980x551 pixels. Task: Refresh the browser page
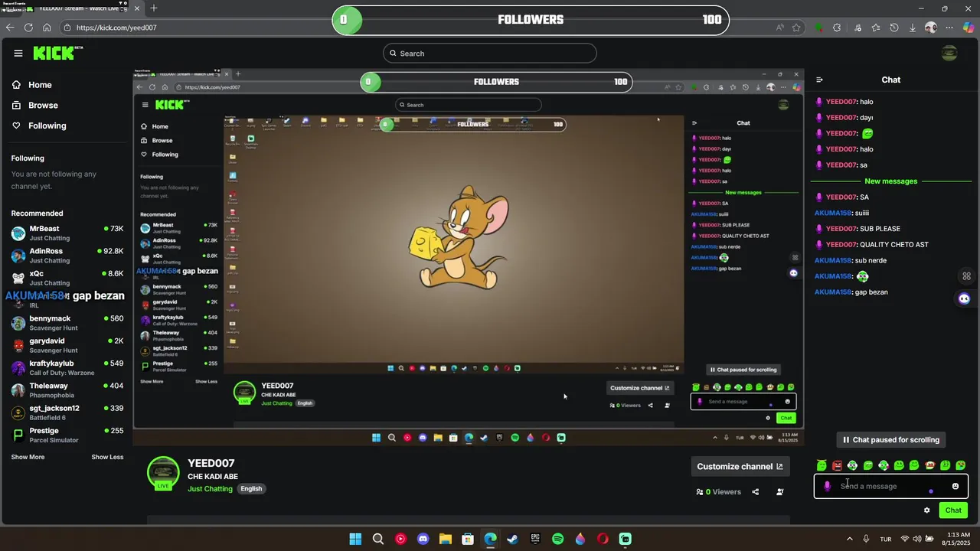(28, 28)
